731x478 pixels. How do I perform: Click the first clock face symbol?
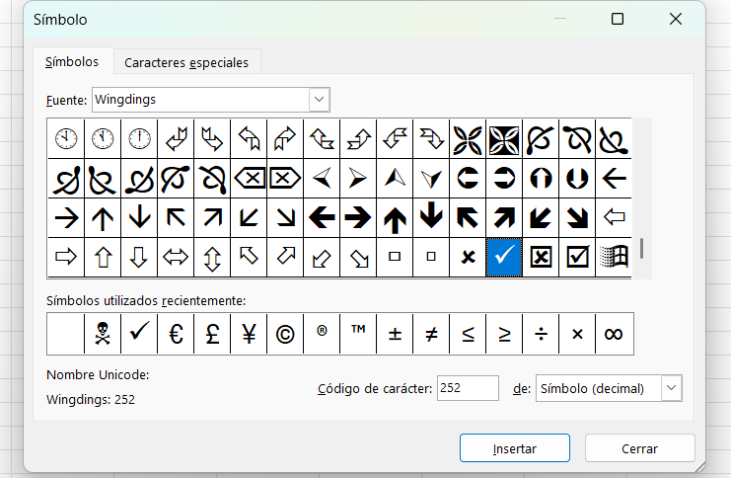pos(66,138)
